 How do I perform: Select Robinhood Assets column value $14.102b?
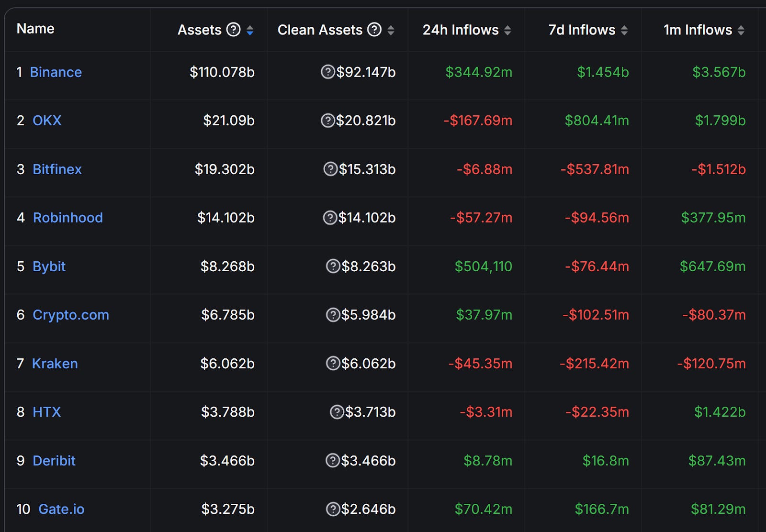click(226, 218)
